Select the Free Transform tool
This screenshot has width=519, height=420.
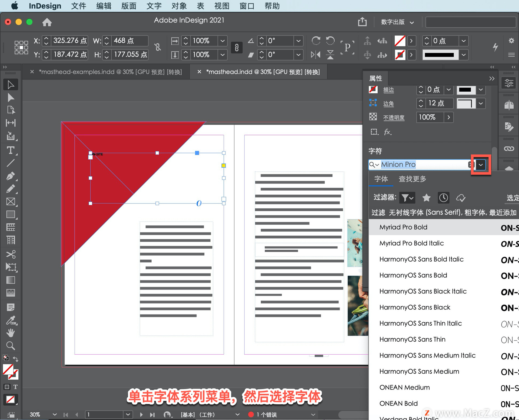click(x=11, y=267)
